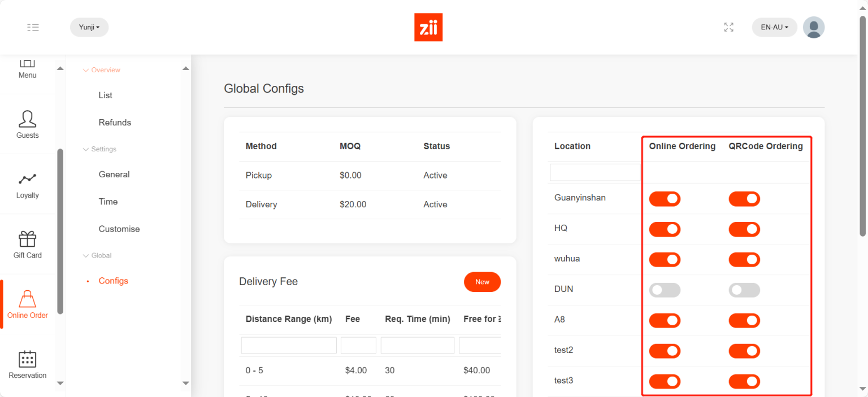This screenshot has width=868, height=397.
Task: Open the user profile avatar
Action: [813, 27]
